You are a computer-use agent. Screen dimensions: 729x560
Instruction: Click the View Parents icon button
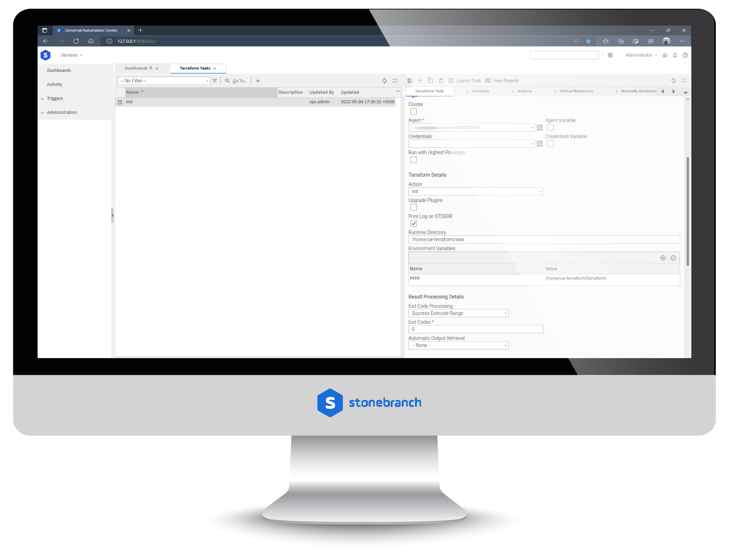tap(487, 80)
